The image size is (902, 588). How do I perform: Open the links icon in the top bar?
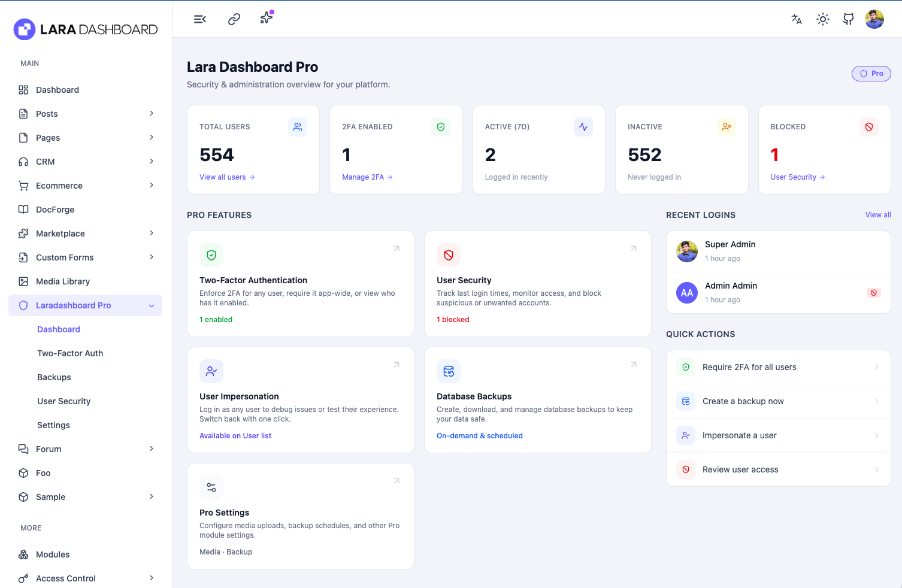234,19
